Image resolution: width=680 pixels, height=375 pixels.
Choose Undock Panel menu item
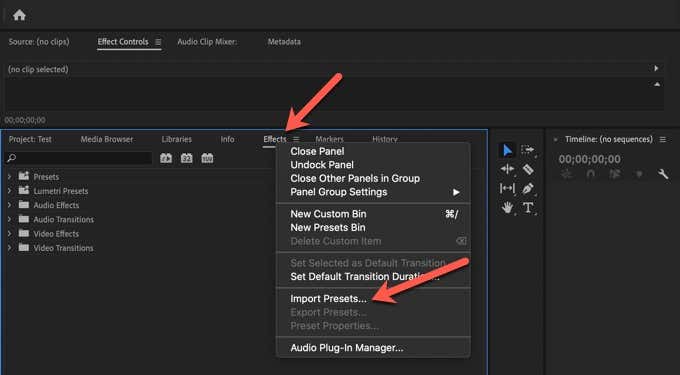[x=322, y=165]
